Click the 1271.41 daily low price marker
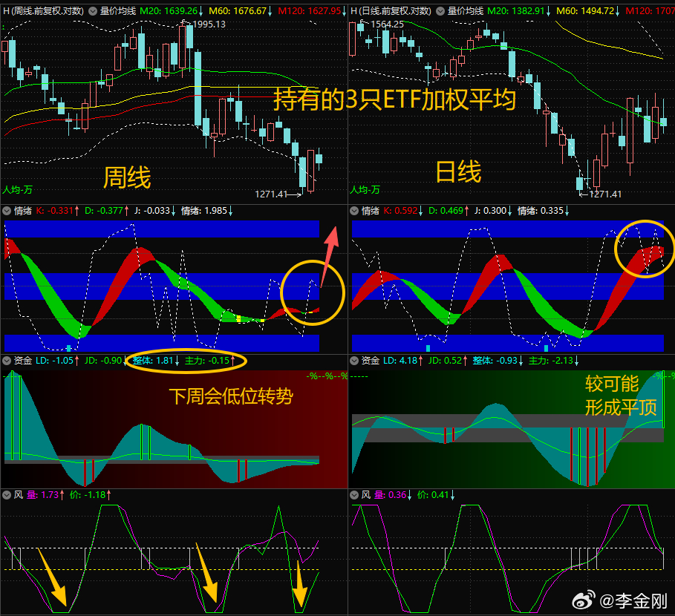The width and height of the screenshot is (675, 616). (x=605, y=194)
